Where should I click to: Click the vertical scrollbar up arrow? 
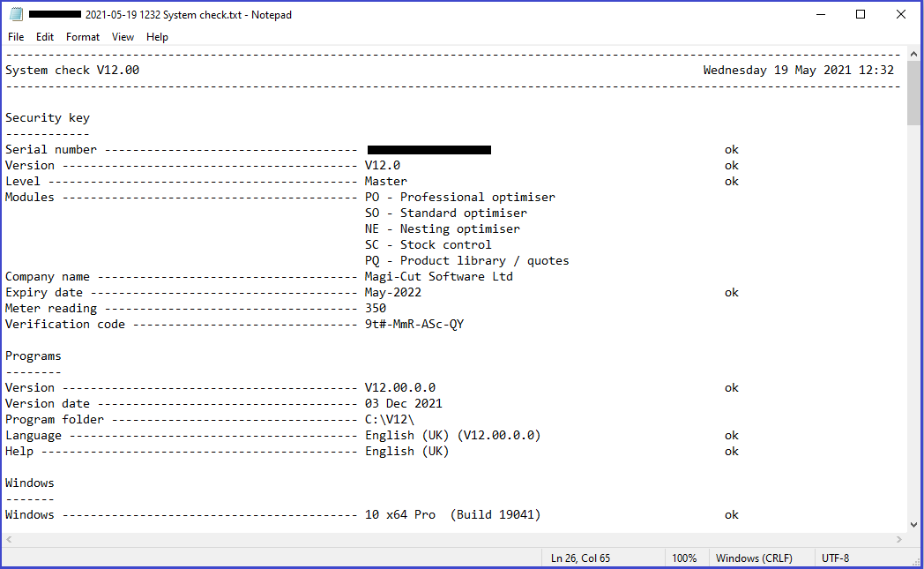point(913,54)
